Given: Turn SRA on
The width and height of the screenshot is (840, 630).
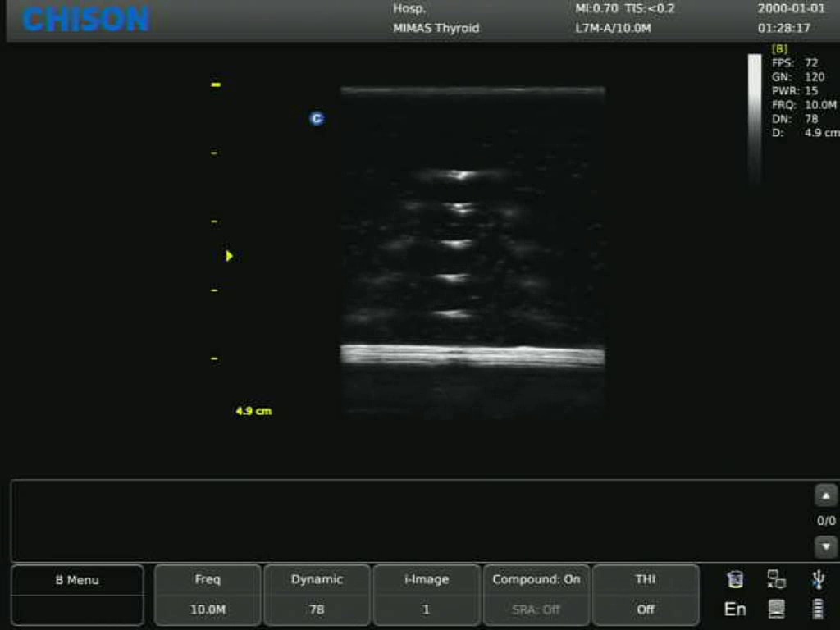Looking at the screenshot, I should point(536,609).
